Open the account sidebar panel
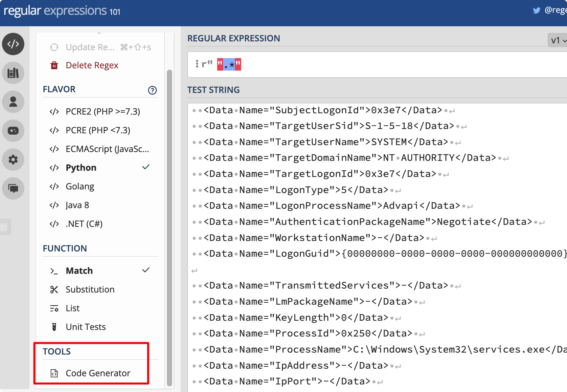Image resolution: width=567 pixels, height=392 pixels. pyautogui.click(x=13, y=102)
